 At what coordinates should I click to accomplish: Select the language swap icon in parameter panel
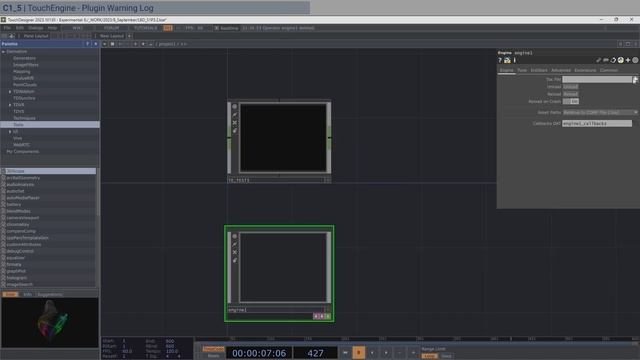(613, 60)
